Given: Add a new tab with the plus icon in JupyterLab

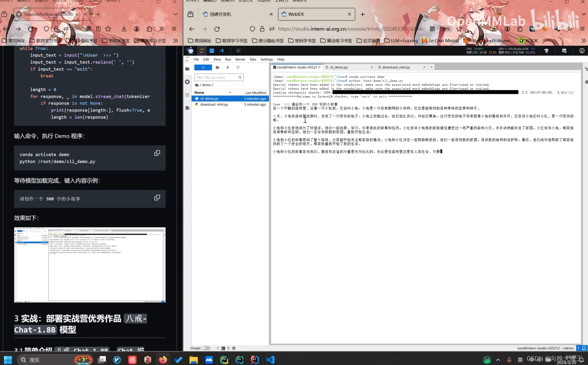Looking at the screenshot, I should [x=431, y=67].
